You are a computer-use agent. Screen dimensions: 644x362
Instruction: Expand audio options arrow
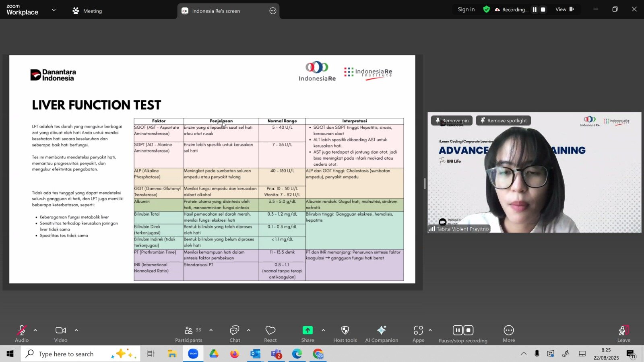35,330
